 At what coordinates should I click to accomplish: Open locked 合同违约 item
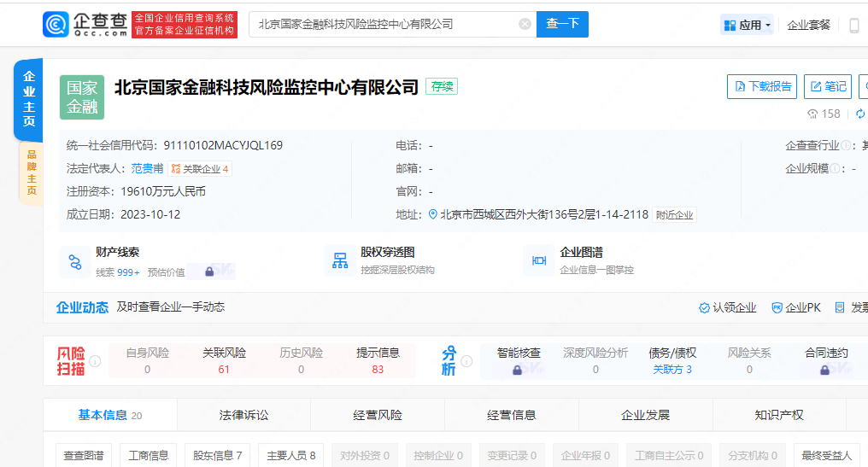coord(826,361)
